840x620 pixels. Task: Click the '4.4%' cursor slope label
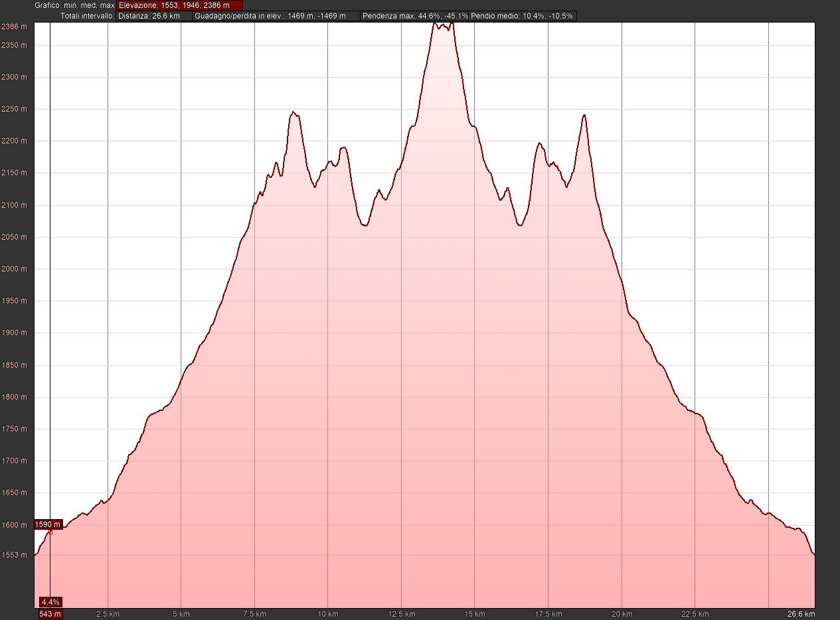[x=50, y=602]
